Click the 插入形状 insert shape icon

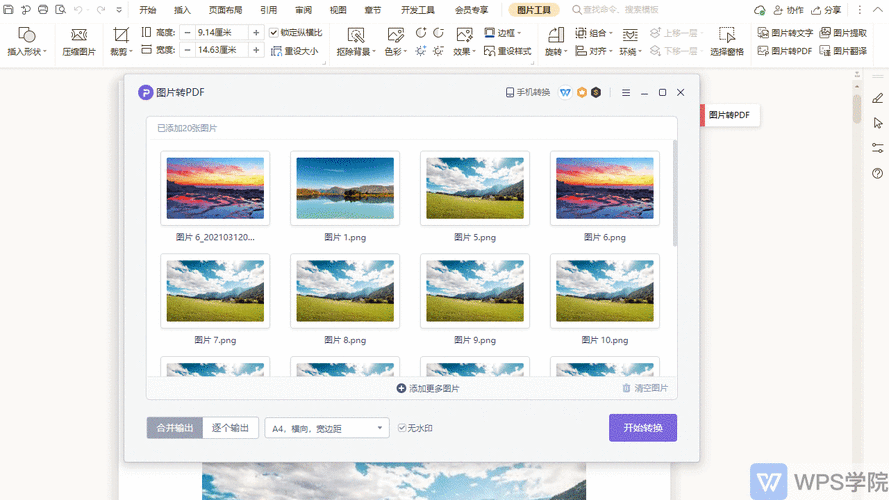coord(26,35)
